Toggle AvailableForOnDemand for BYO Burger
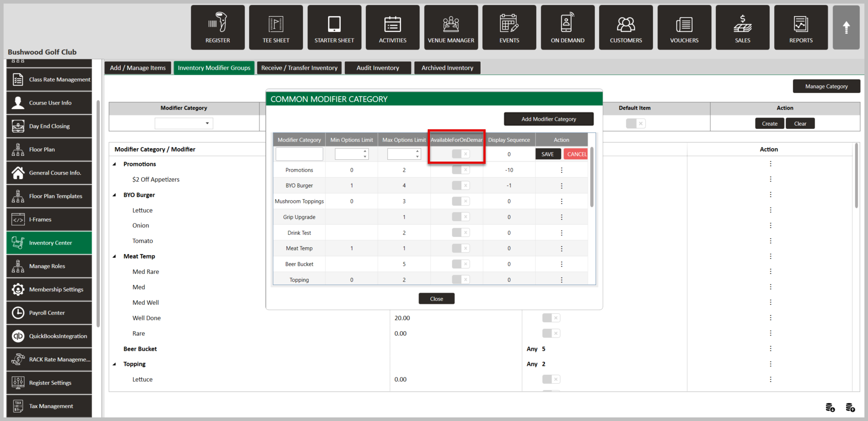The image size is (868, 421). (x=461, y=185)
